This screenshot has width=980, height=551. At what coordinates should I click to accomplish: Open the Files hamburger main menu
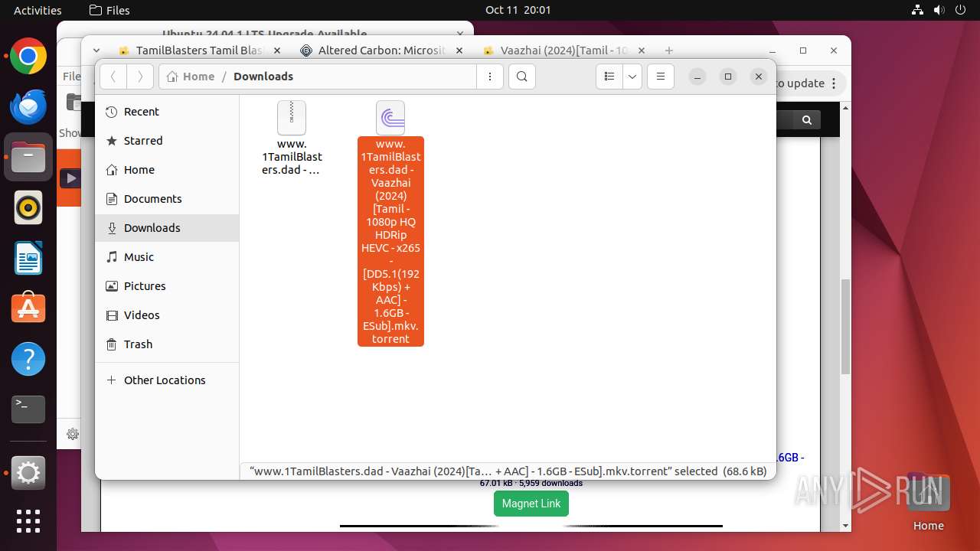661,77
